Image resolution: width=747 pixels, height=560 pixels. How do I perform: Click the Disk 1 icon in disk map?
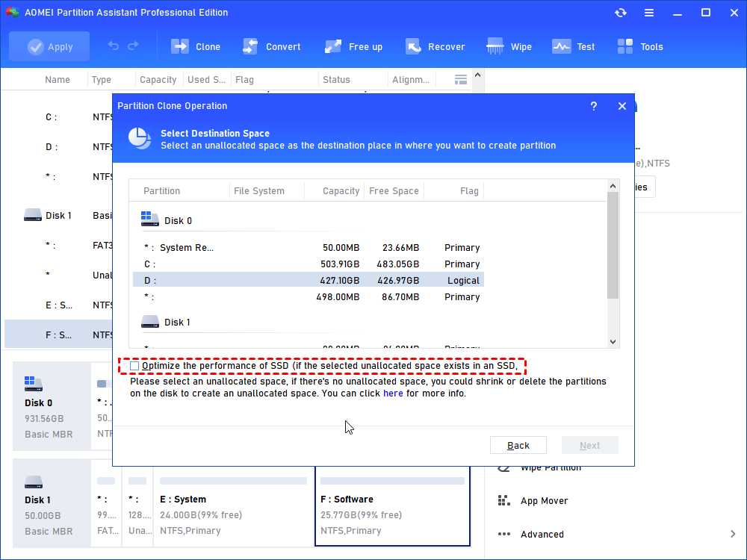coord(34,482)
